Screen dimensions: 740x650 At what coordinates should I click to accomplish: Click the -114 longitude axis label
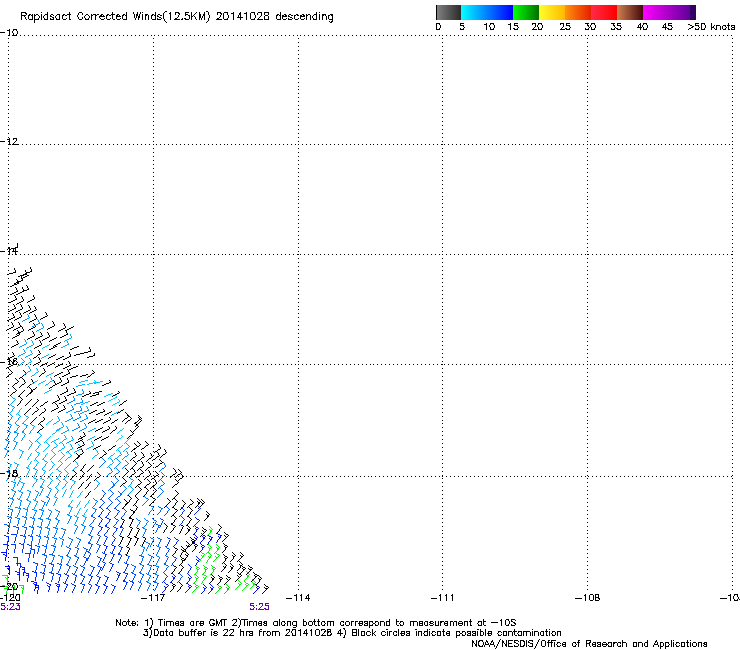298,598
